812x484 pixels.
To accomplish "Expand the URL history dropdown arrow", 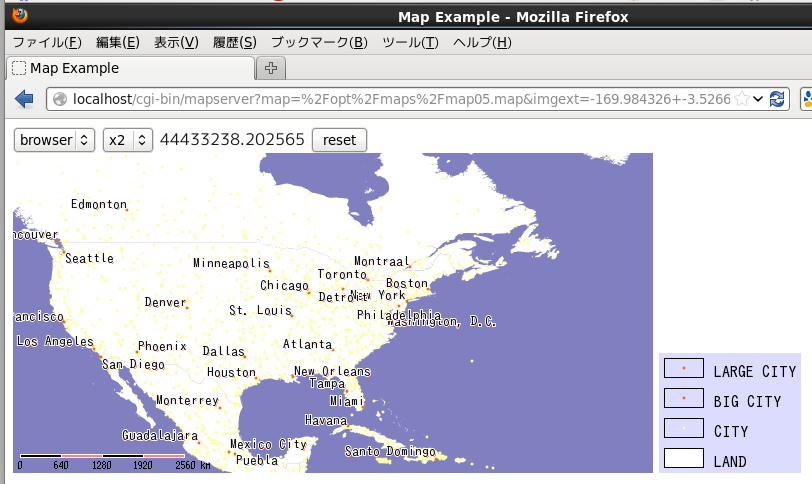I will [758, 99].
